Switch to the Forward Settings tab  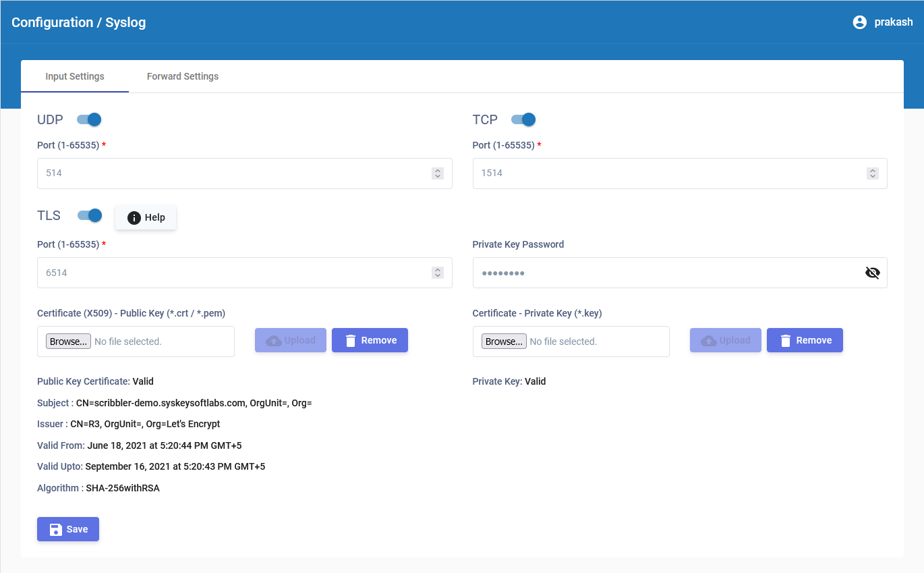coord(183,76)
